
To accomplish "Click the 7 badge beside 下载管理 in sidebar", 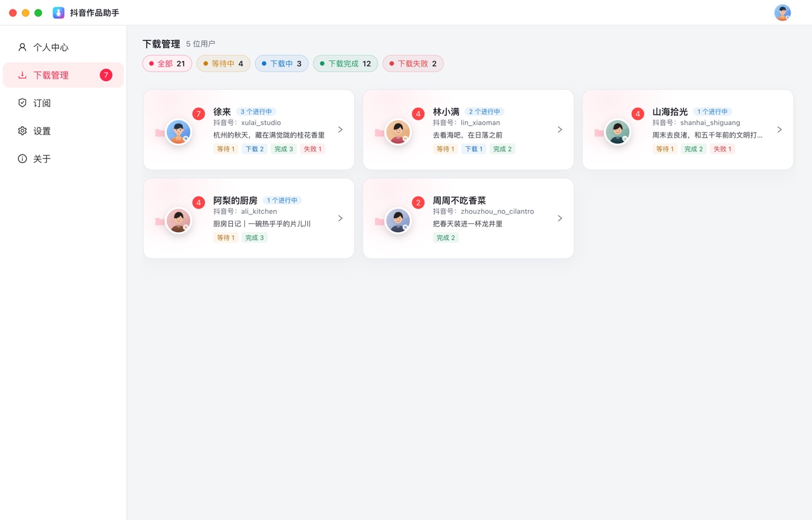I will coord(106,75).
